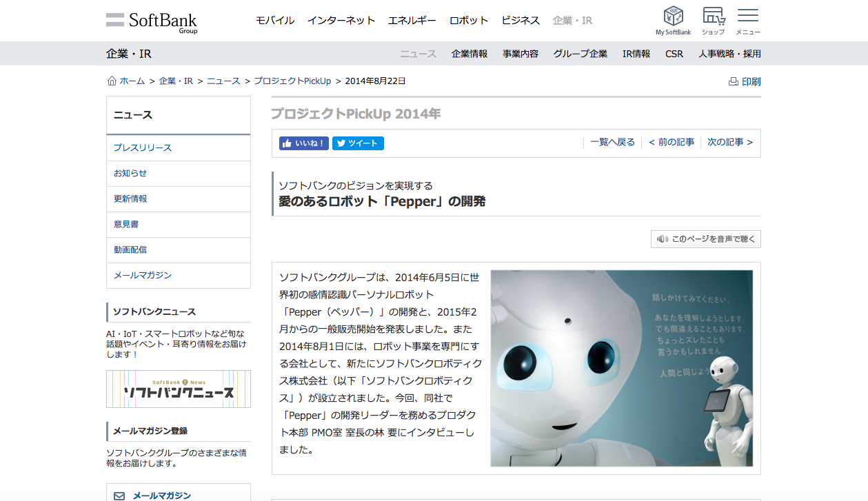Click the メールマガジン link at sidebar bottom
Image resolution: width=868 pixels, height=501 pixels.
(x=162, y=495)
